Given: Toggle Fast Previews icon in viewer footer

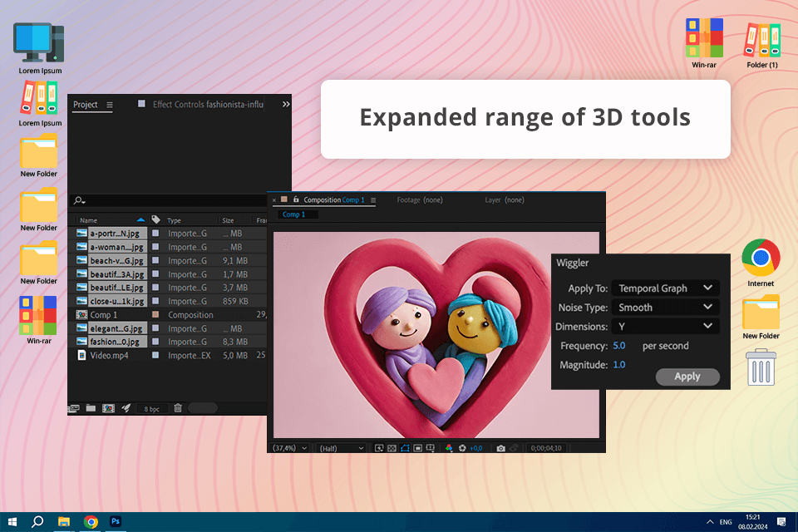Looking at the screenshot, I should 379,448.
